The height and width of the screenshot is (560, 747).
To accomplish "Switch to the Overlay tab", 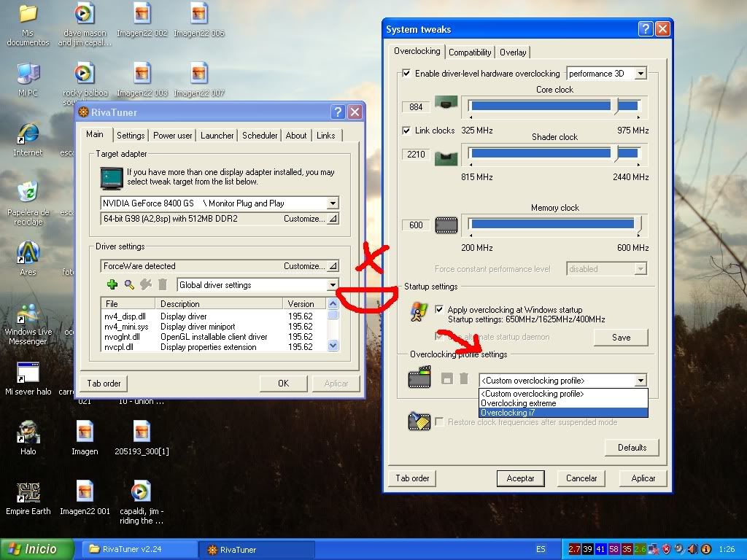I will [513, 52].
